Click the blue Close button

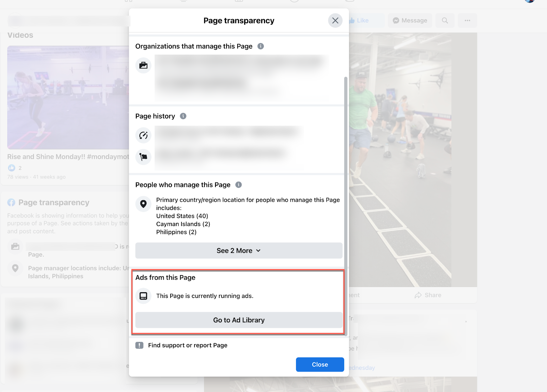click(x=320, y=365)
